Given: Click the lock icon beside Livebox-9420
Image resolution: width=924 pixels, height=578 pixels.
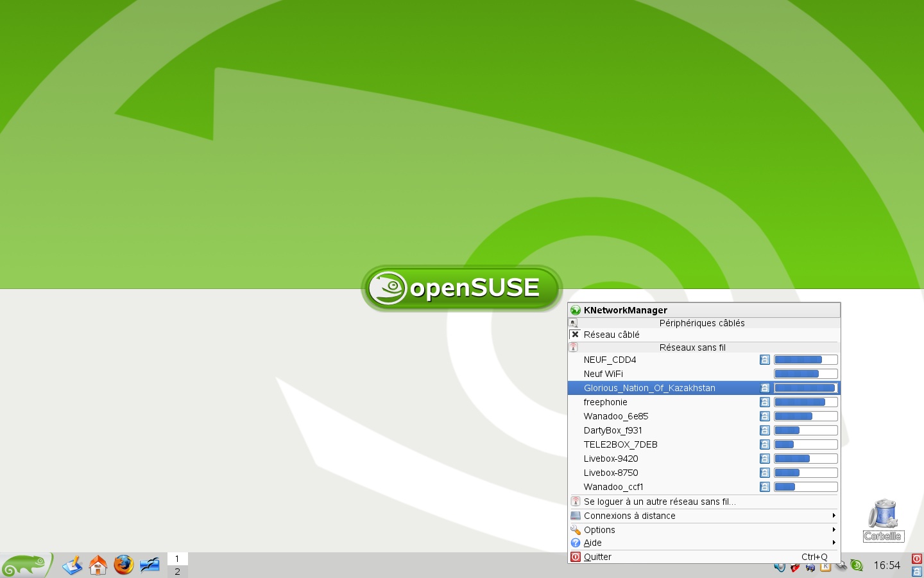Looking at the screenshot, I should [765, 459].
